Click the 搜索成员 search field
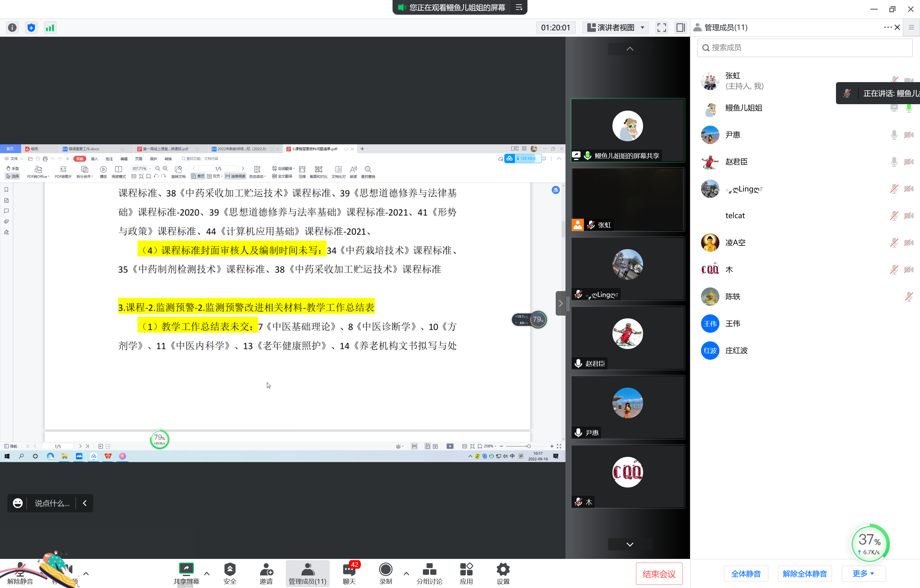The width and height of the screenshot is (920, 588). point(805,47)
